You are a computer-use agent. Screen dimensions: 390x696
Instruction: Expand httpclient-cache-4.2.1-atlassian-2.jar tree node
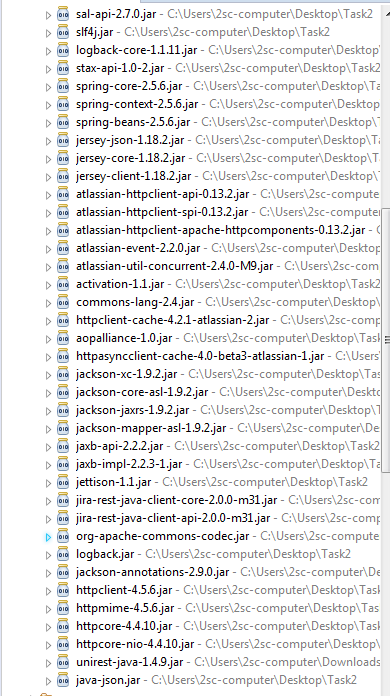[x=48, y=321]
